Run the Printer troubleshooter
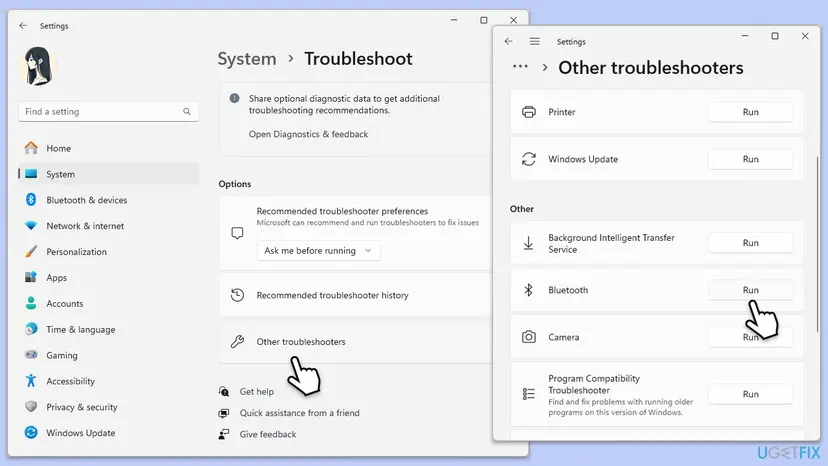Viewport: 828px width, 466px height. [x=750, y=112]
